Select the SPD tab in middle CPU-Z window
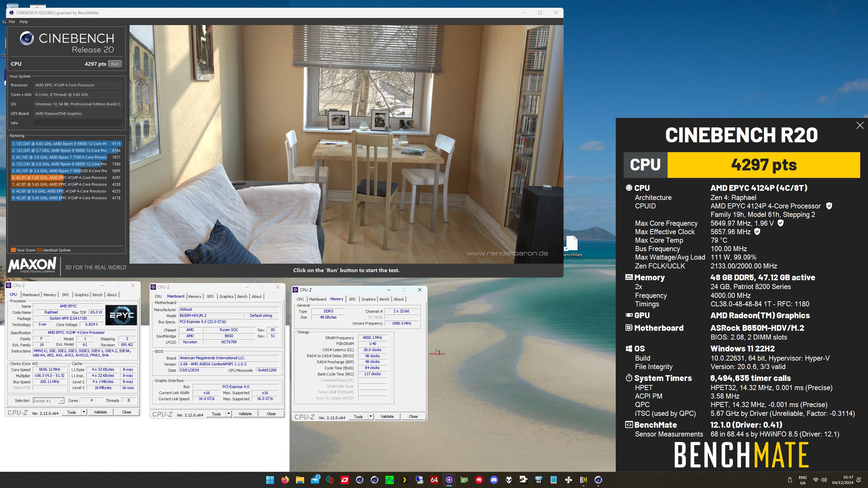Viewport: 868px width, 488px height. point(210,297)
